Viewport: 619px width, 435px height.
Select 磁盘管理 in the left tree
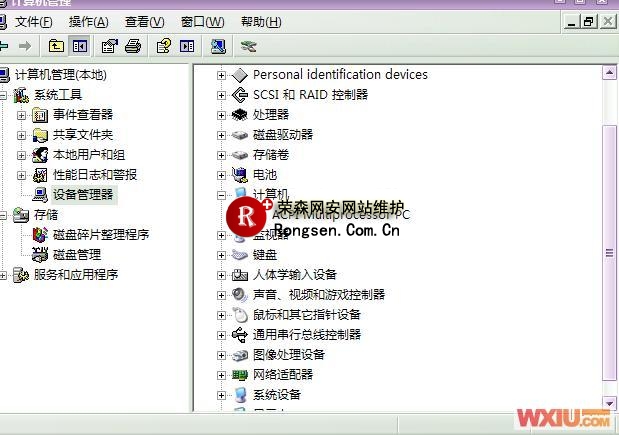(x=76, y=255)
